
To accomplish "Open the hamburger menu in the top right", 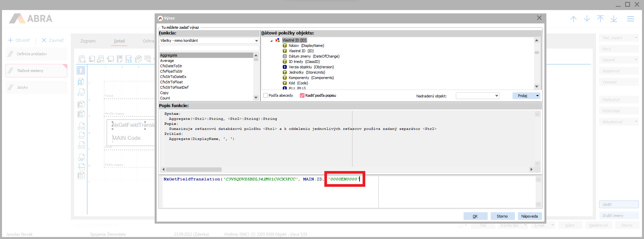I will (x=631, y=19).
